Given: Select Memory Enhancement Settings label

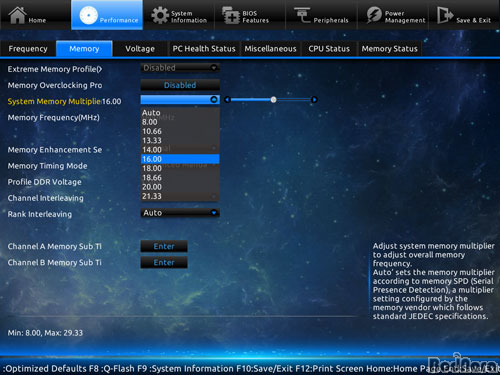Looking at the screenshot, I should pyautogui.click(x=55, y=150).
